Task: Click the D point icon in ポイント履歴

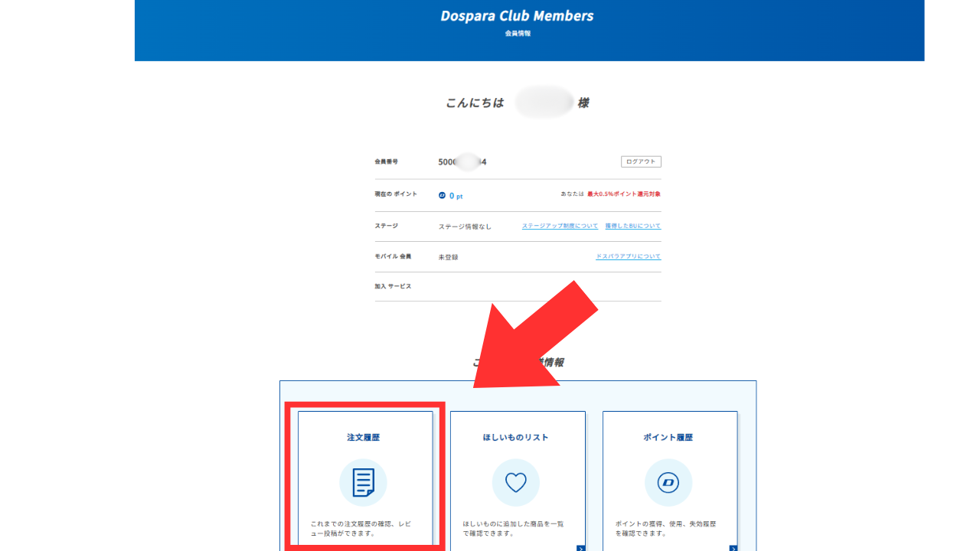Action: (x=668, y=483)
